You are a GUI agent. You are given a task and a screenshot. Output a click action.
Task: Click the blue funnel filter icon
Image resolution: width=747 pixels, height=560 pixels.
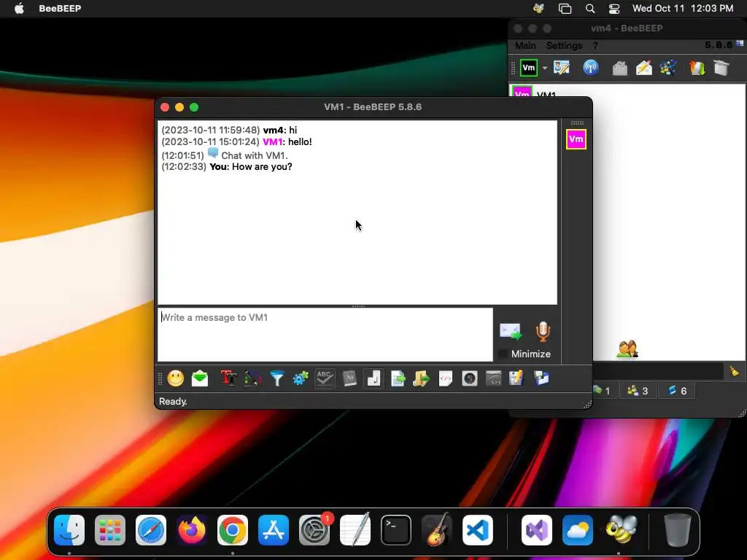coord(276,378)
